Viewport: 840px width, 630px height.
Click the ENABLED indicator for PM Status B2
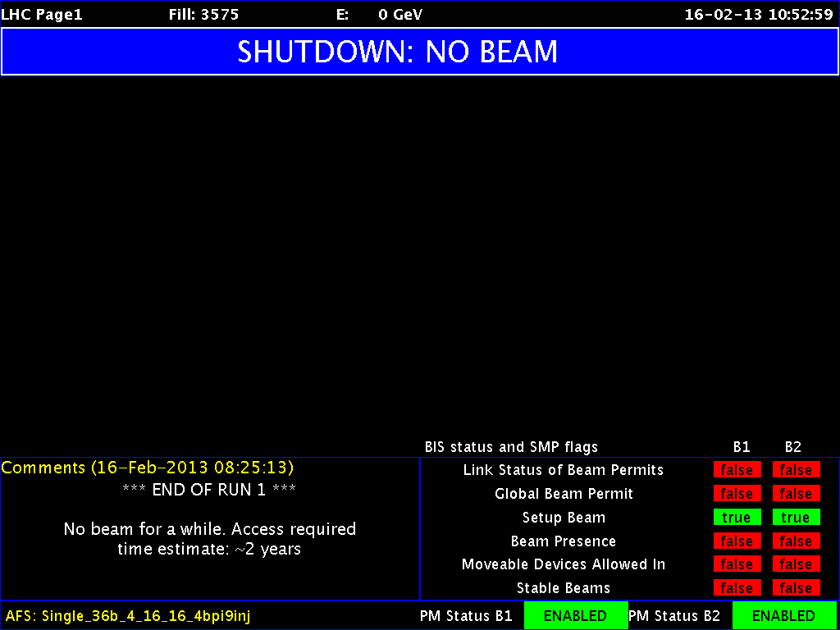click(x=785, y=615)
